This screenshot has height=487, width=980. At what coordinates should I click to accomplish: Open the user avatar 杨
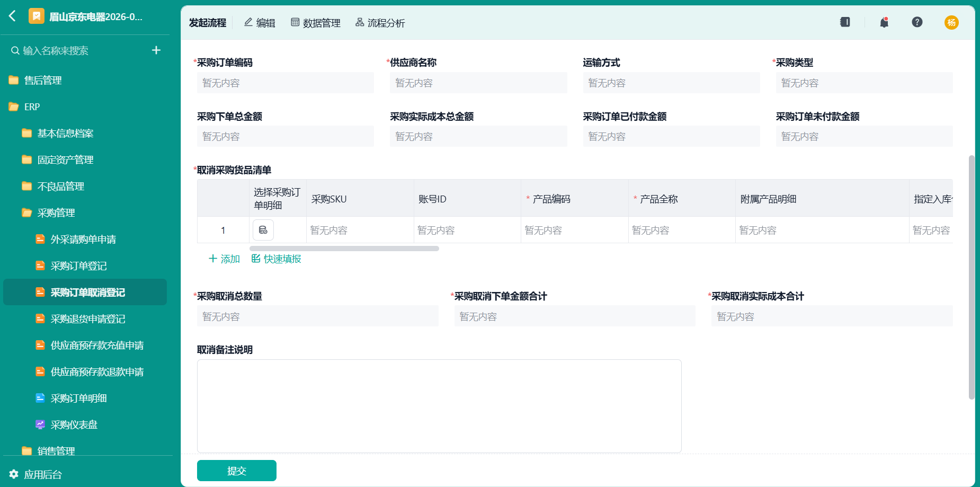[951, 22]
